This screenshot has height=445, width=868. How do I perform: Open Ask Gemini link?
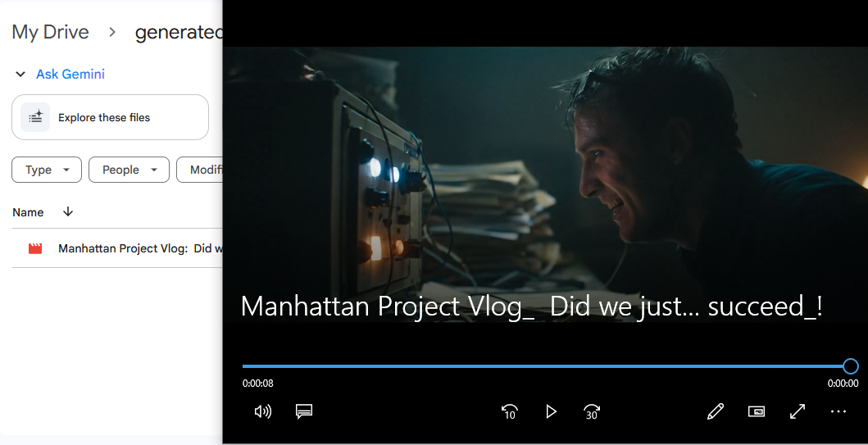(70, 74)
